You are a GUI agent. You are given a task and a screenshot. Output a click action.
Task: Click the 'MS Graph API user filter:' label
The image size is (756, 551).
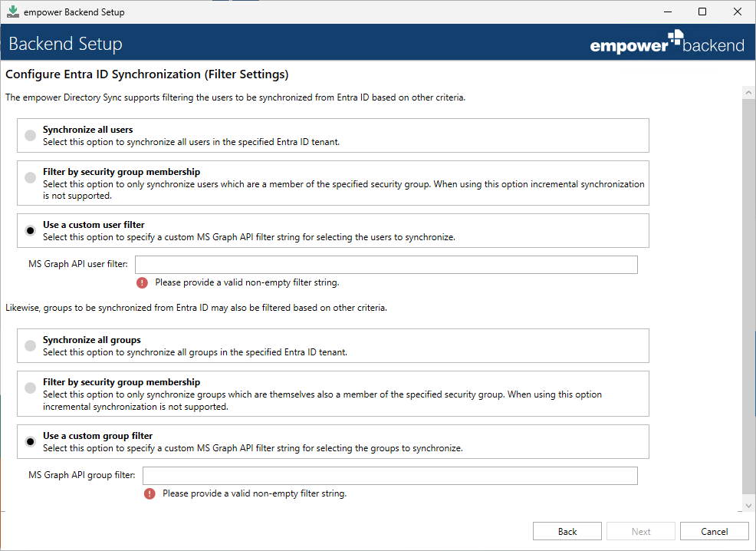(78, 265)
